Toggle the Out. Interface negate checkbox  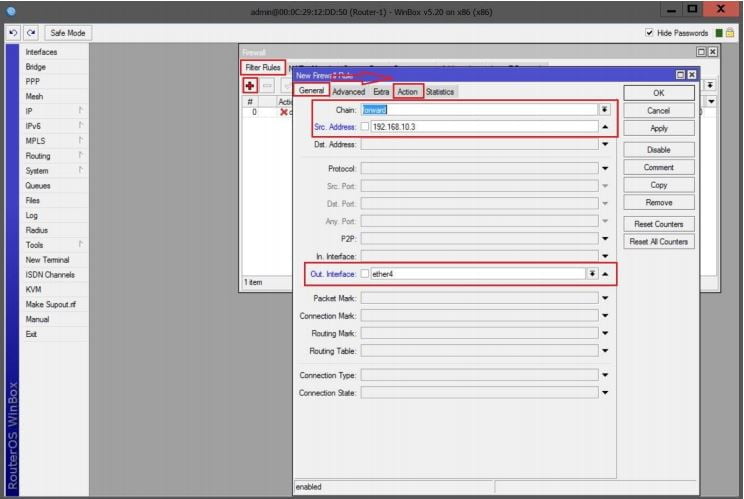click(x=365, y=273)
